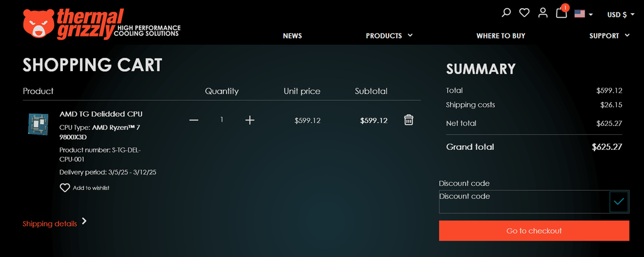Expand the Support menu
The height and width of the screenshot is (257, 644).
pyautogui.click(x=609, y=36)
